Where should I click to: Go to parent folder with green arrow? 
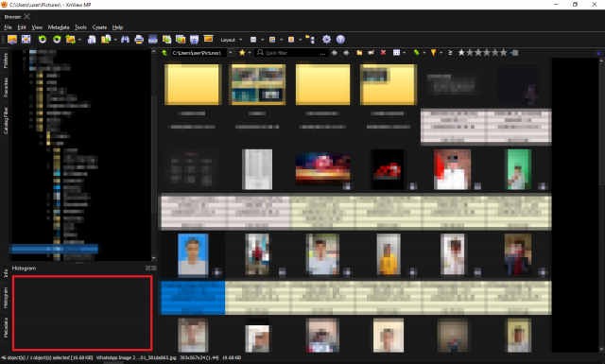click(x=164, y=53)
